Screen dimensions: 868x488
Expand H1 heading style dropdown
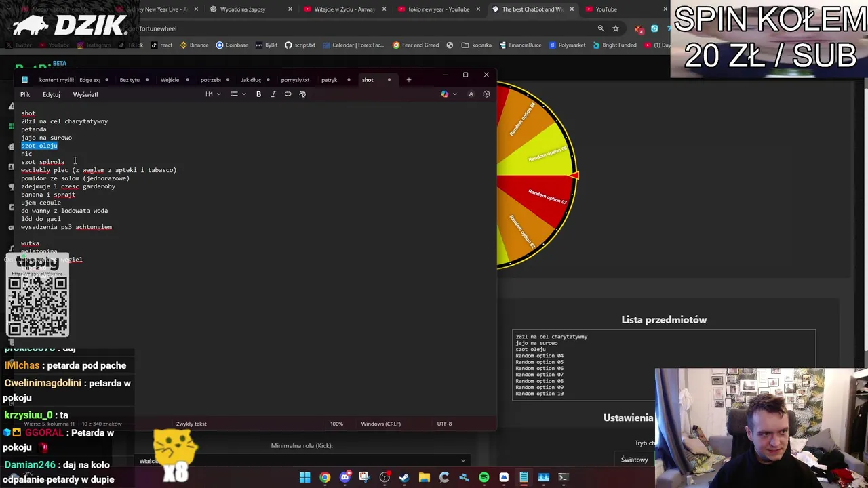(213, 94)
